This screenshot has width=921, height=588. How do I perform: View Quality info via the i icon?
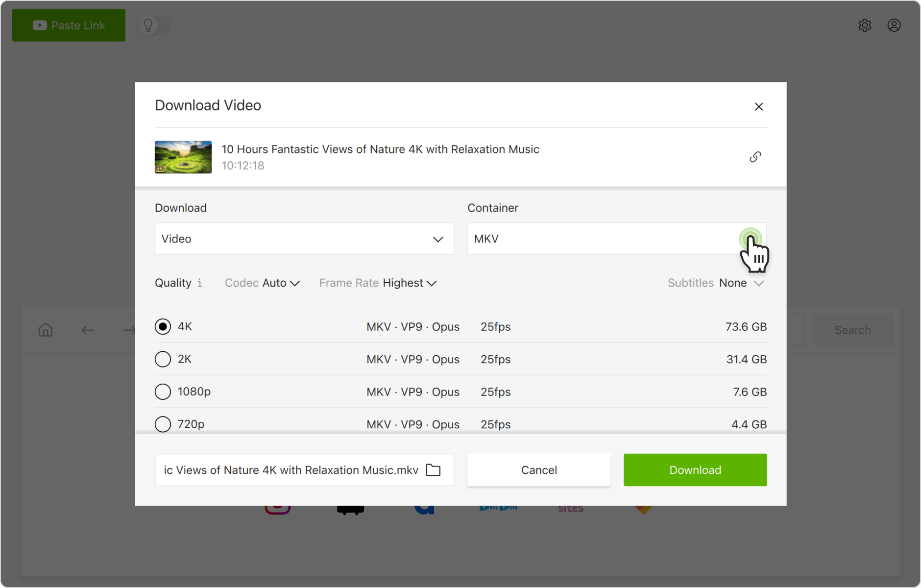pos(199,283)
